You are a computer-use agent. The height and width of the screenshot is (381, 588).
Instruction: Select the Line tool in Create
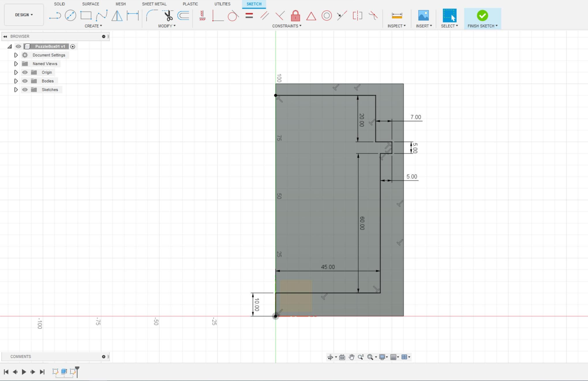click(55, 16)
